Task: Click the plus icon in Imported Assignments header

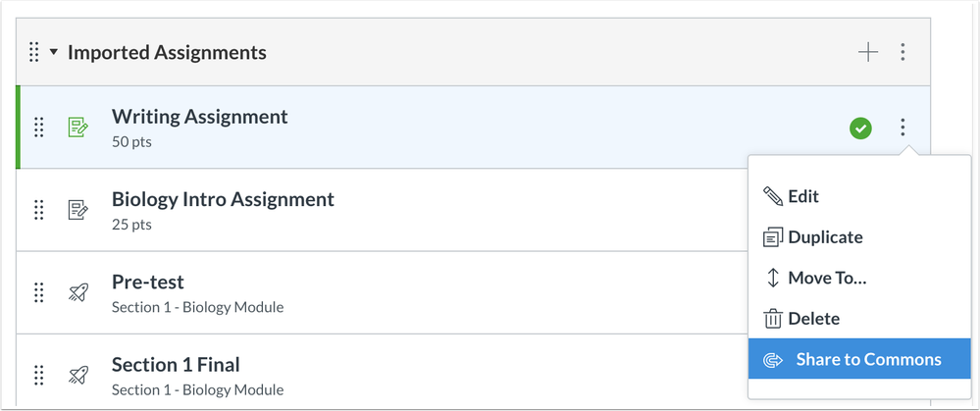Action: coord(868,53)
